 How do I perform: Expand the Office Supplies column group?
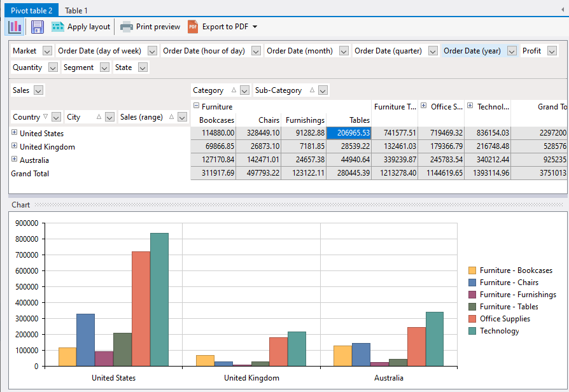pyautogui.click(x=424, y=106)
